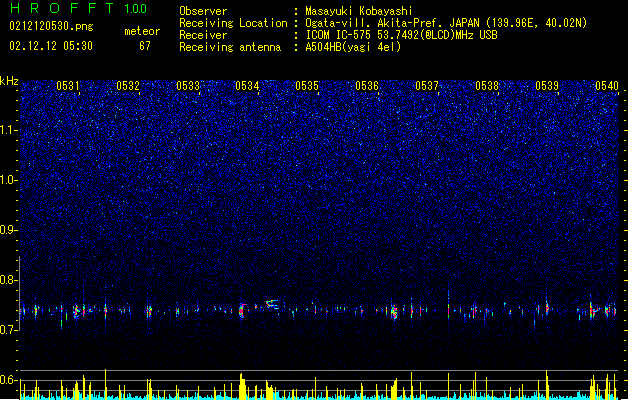Click the 0536 time marker

click(367, 86)
